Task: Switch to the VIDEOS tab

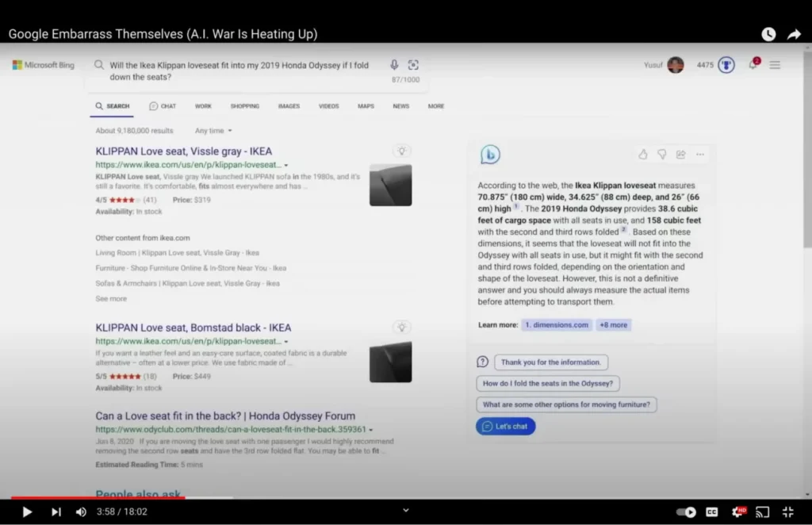Action: point(329,106)
